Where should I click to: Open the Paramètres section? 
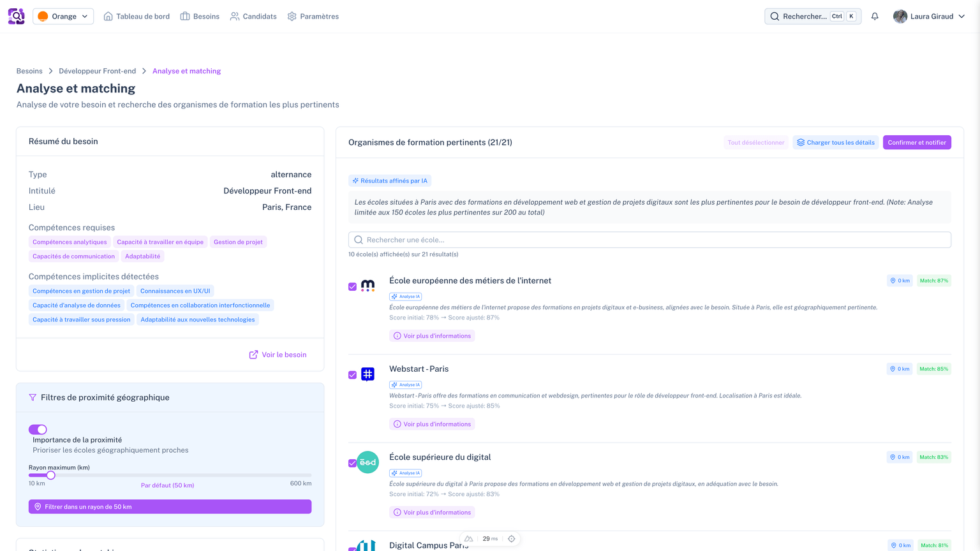[x=313, y=16]
